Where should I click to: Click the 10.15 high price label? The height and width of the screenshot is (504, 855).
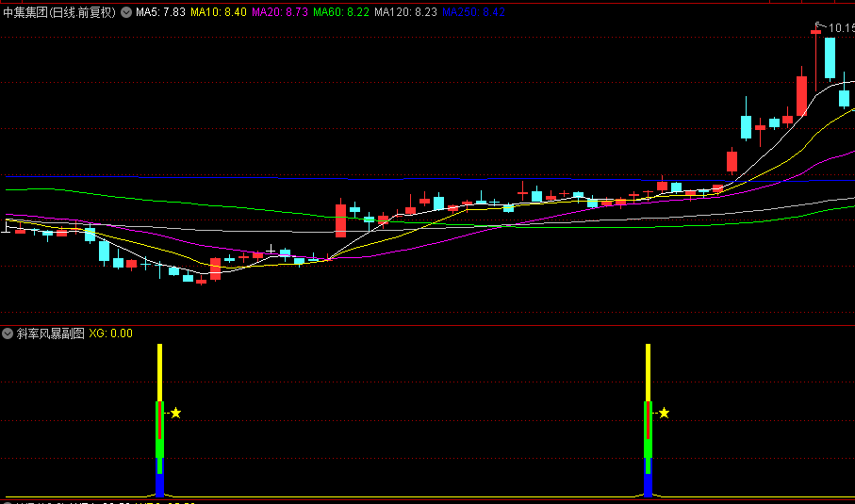coord(842,27)
